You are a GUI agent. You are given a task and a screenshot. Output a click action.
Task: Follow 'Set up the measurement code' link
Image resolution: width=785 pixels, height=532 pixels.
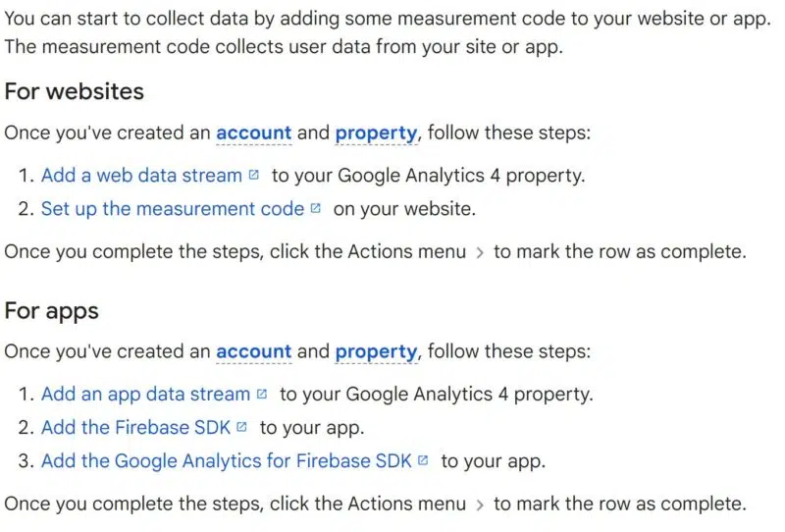tap(173, 209)
